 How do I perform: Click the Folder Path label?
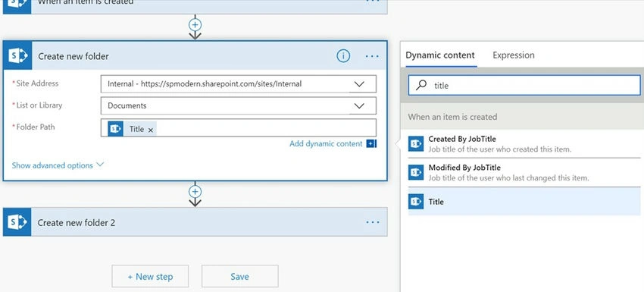click(x=36, y=127)
